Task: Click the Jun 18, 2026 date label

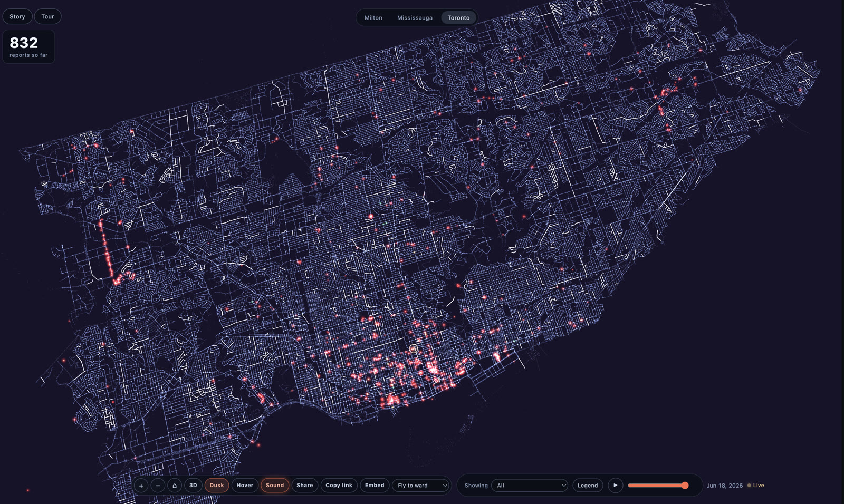Action: [725, 486]
